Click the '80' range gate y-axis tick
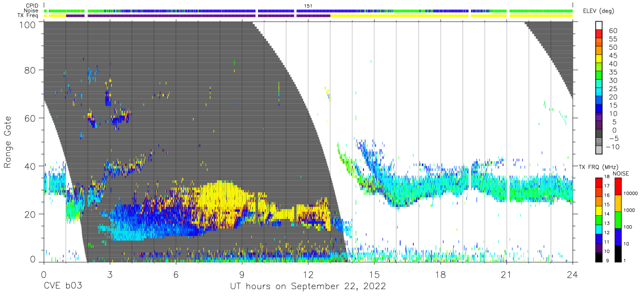The height and width of the screenshot is (297, 644). (30, 70)
